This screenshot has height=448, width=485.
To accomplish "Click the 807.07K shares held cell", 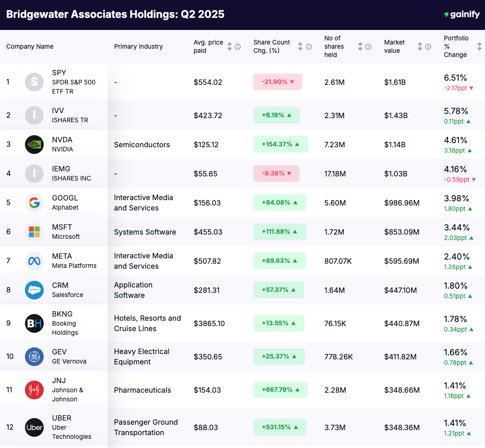I will (x=338, y=261).
